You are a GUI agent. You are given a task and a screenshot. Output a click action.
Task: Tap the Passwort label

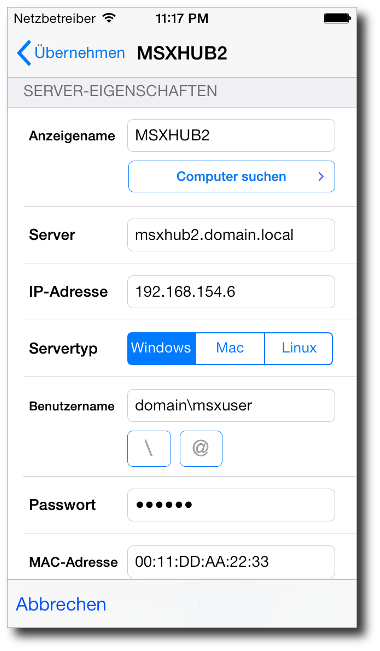[x=62, y=505]
